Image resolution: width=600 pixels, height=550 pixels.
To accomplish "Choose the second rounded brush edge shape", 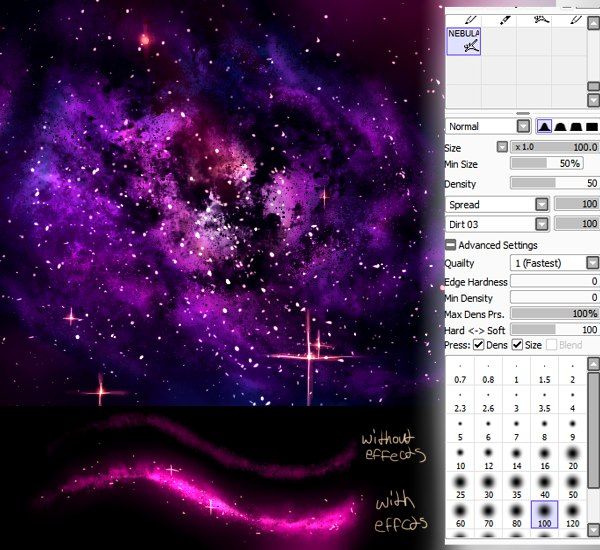I will [x=560, y=126].
